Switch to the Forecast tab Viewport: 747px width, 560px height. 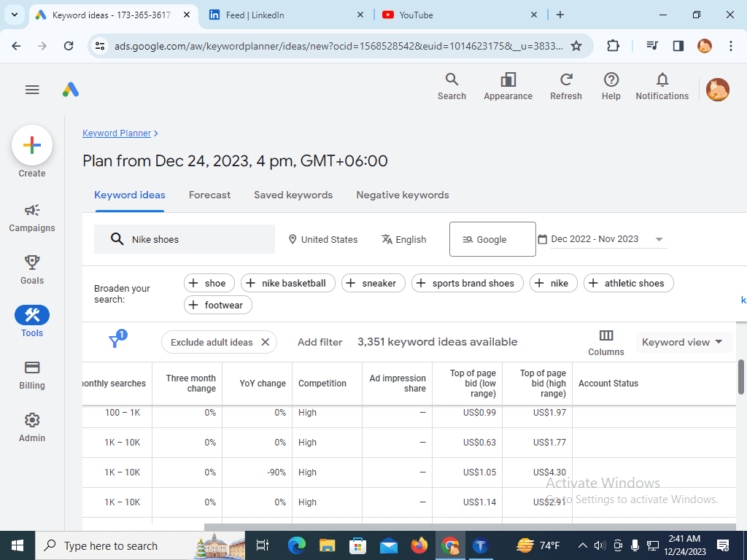(x=209, y=195)
